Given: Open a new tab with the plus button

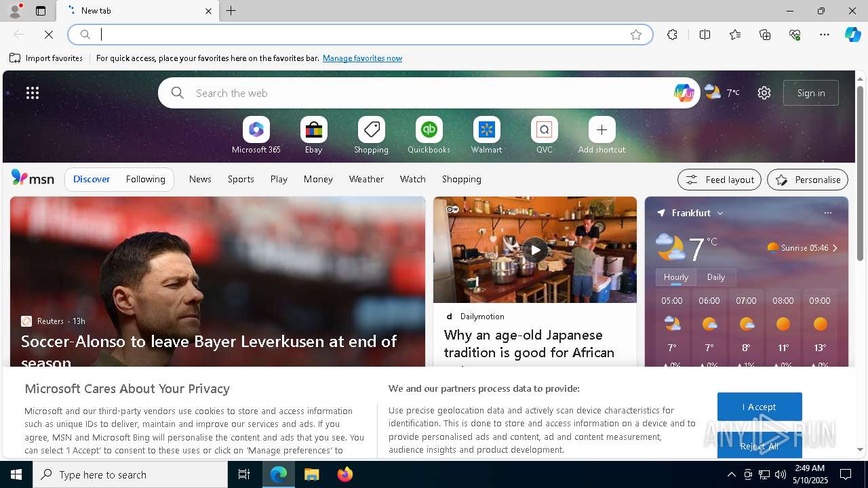Looking at the screenshot, I should (x=231, y=11).
